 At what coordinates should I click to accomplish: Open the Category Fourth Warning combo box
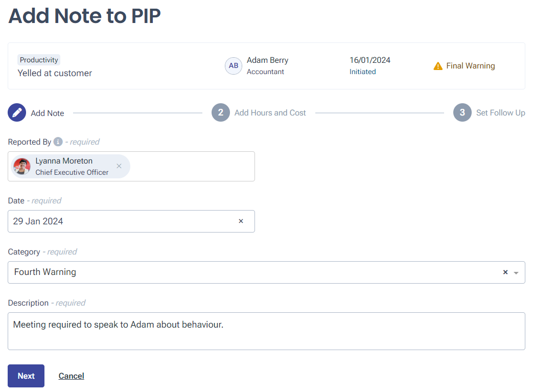[267, 272]
